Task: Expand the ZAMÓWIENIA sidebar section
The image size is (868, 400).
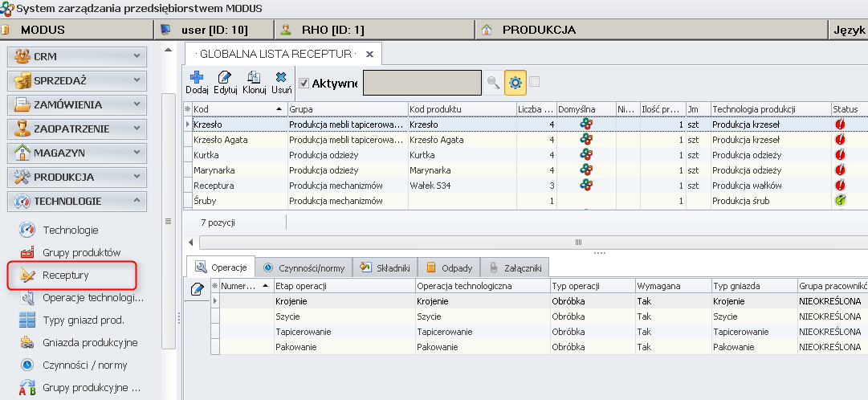Action: tap(77, 104)
